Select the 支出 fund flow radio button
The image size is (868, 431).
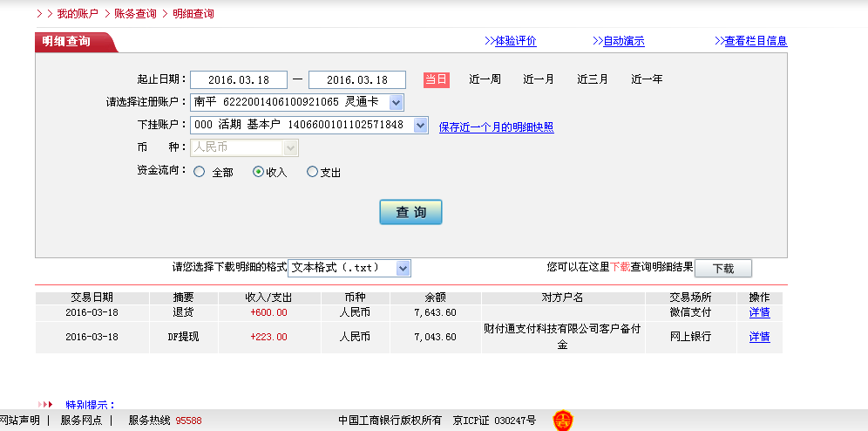[313, 172]
